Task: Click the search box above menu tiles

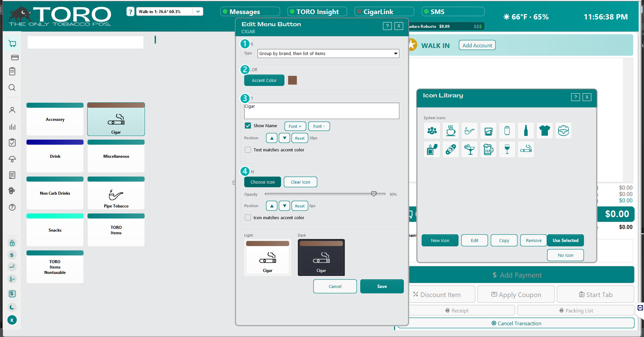Action: (85, 42)
